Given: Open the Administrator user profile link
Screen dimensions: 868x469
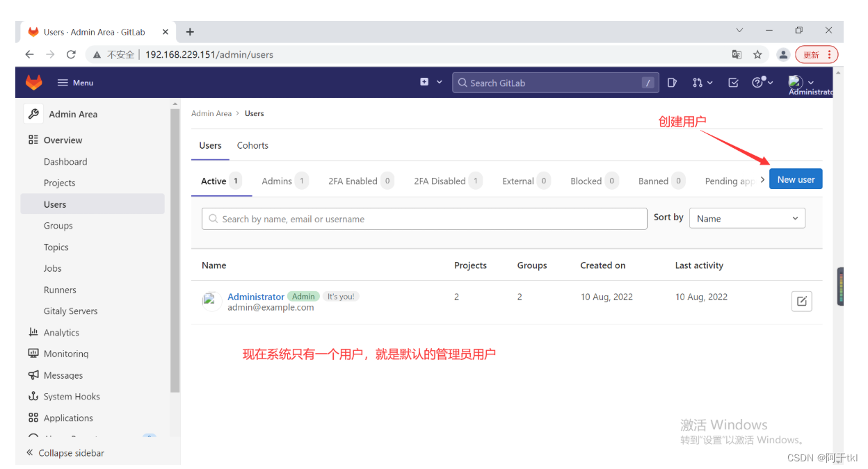Looking at the screenshot, I should click(x=256, y=296).
